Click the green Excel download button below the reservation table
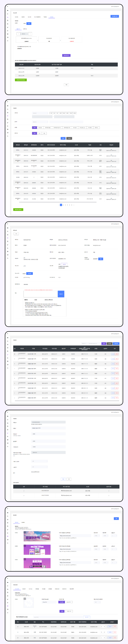The height and width of the screenshot is (644, 128). [x=18, y=209]
